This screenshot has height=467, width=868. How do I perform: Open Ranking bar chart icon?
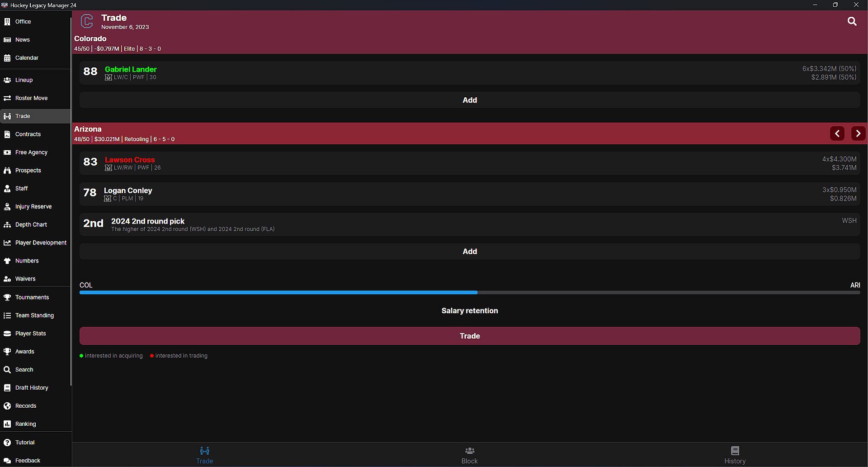(7, 424)
